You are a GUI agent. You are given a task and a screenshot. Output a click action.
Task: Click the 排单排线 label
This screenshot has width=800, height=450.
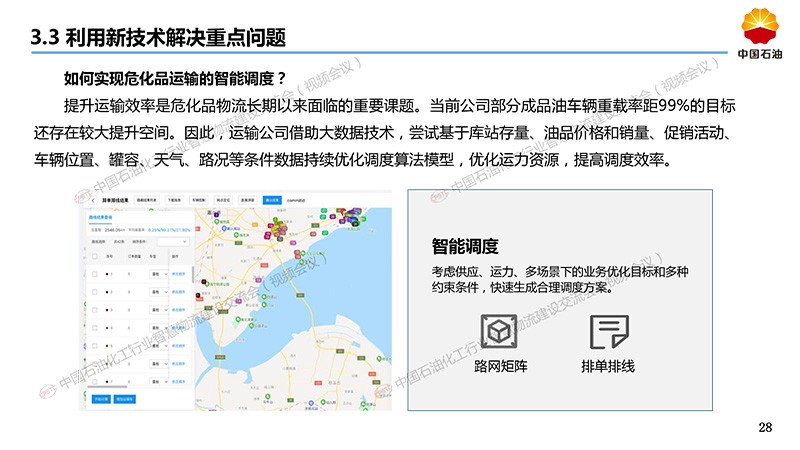coord(608,366)
